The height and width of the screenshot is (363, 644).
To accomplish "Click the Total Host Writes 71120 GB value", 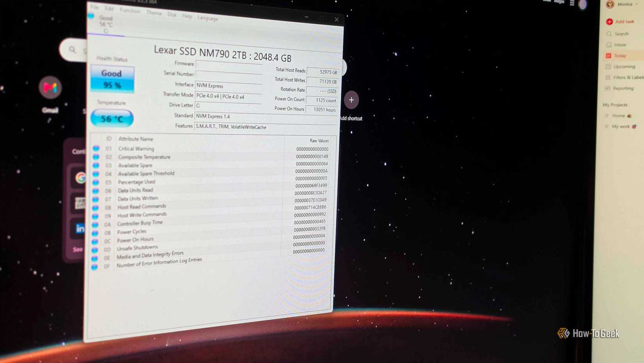I will click(322, 82).
